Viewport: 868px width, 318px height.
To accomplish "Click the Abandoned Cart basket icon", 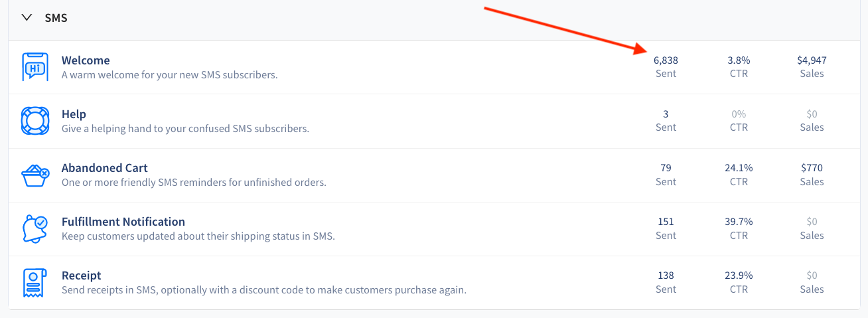I will 35,175.
